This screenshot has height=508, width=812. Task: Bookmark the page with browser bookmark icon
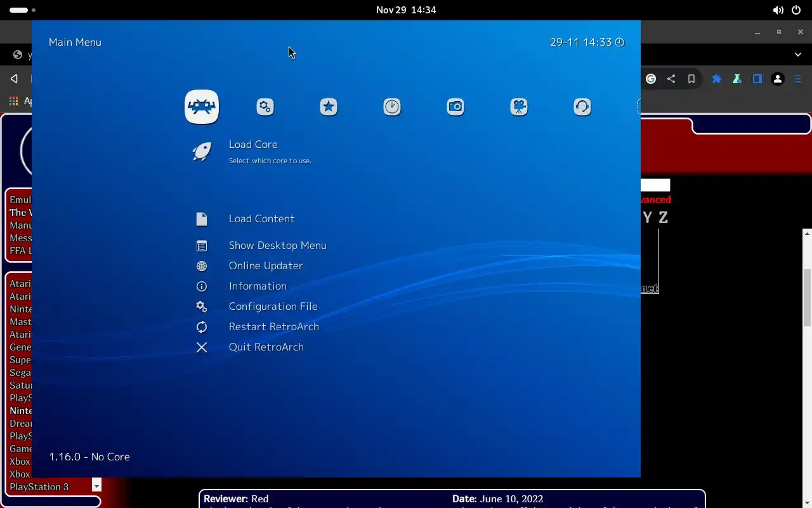(691, 79)
